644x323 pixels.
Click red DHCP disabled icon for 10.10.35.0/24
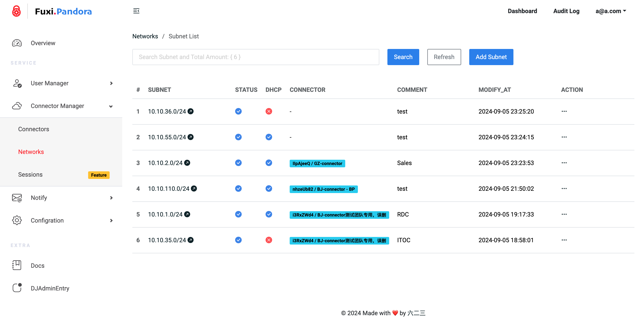coord(269,240)
